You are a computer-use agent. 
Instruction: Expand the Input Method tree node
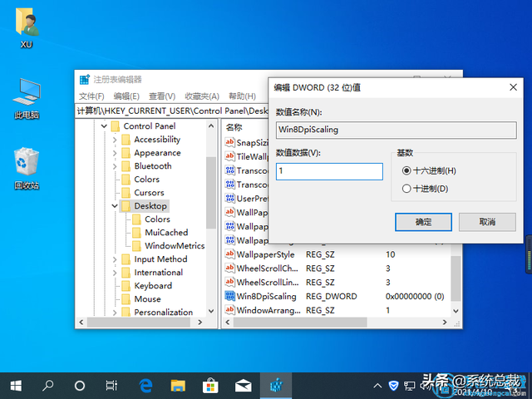[115, 259]
